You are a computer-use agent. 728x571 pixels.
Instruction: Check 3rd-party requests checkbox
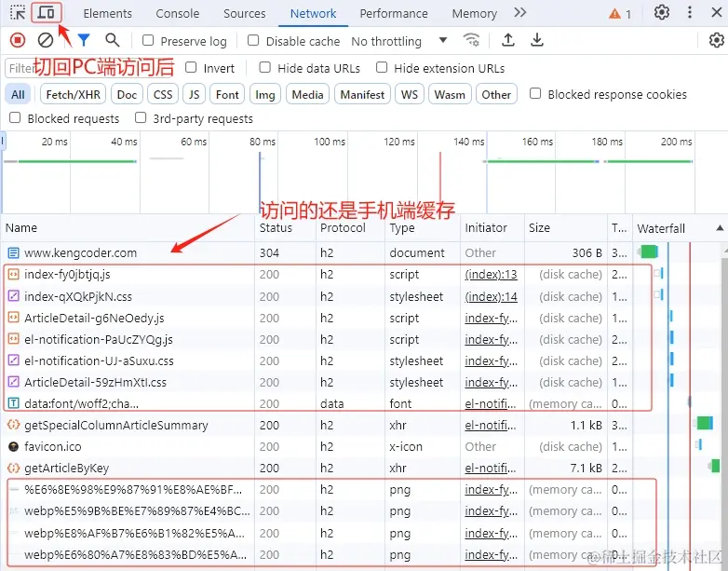click(141, 117)
